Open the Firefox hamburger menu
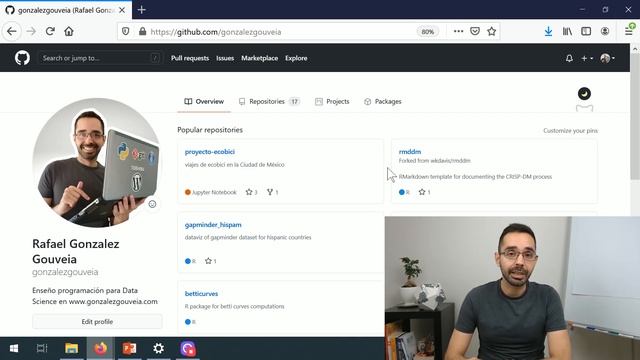Viewport: 640px width, 360px height. [x=629, y=31]
